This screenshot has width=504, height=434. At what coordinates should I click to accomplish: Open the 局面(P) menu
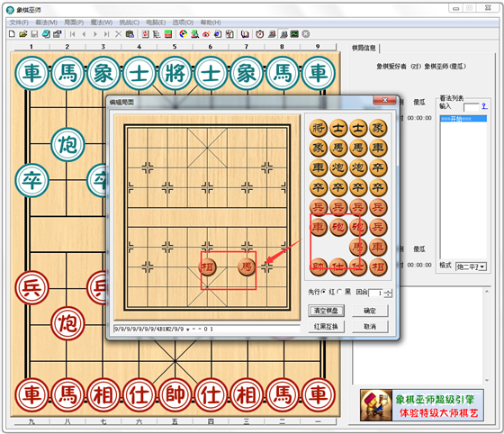click(74, 23)
